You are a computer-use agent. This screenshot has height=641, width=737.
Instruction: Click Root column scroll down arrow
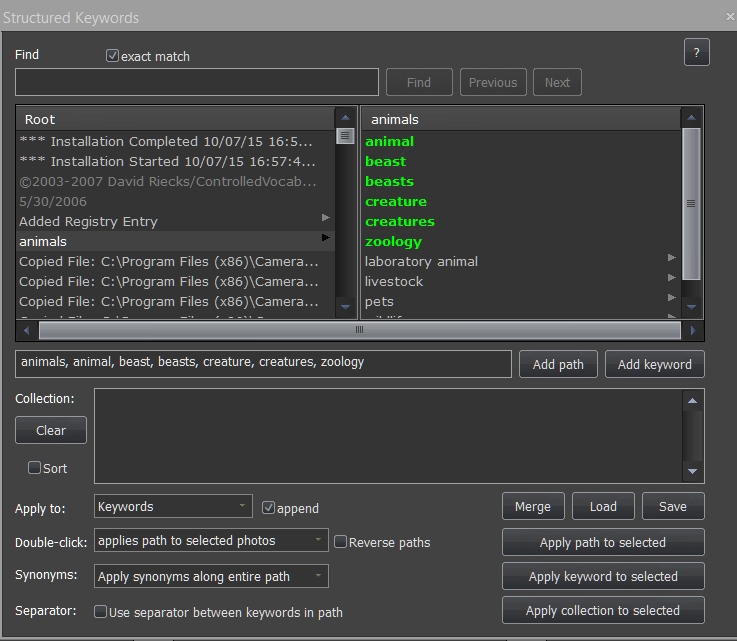tap(345, 307)
